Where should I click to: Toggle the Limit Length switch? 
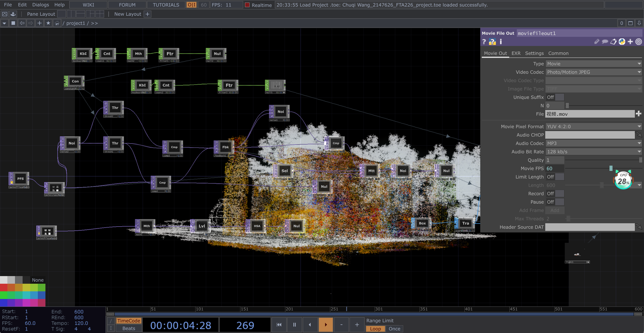click(555, 177)
